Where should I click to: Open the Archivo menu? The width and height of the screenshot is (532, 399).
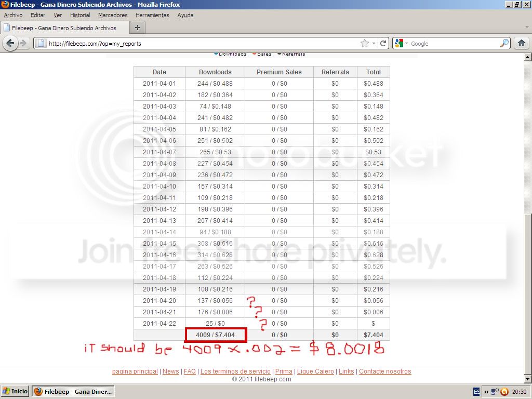coord(13,15)
